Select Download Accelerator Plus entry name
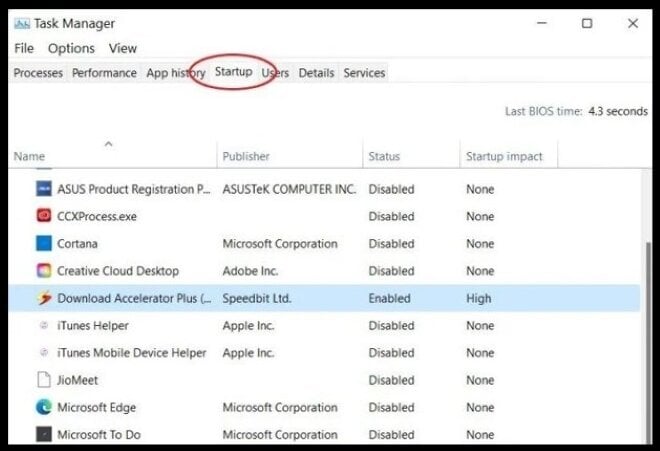660x451 pixels. 134,298
